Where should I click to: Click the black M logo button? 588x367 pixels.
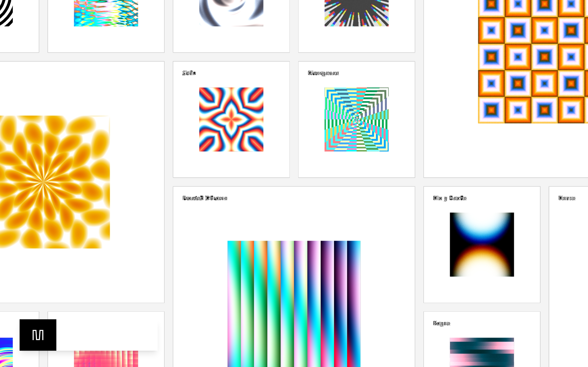[38, 335]
